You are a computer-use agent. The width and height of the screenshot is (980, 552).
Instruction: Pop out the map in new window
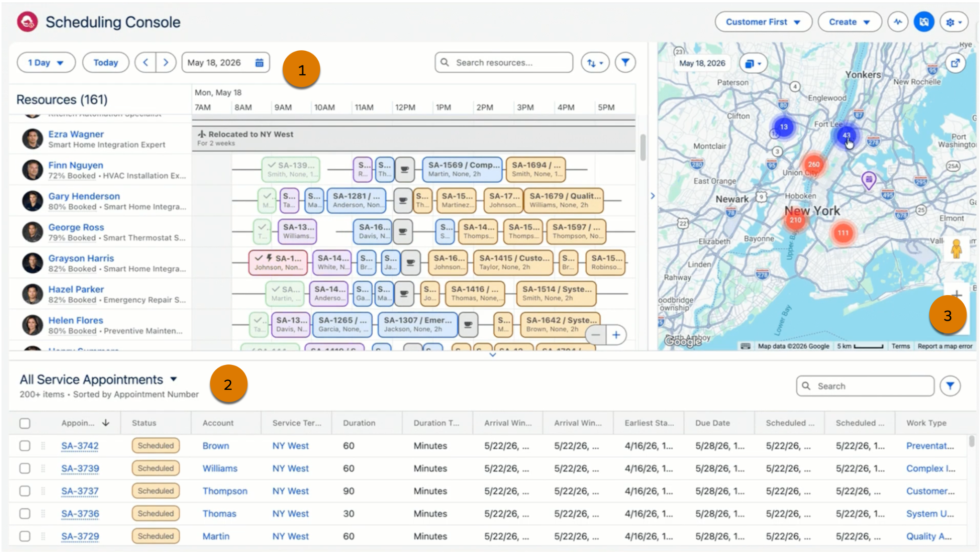(x=955, y=63)
